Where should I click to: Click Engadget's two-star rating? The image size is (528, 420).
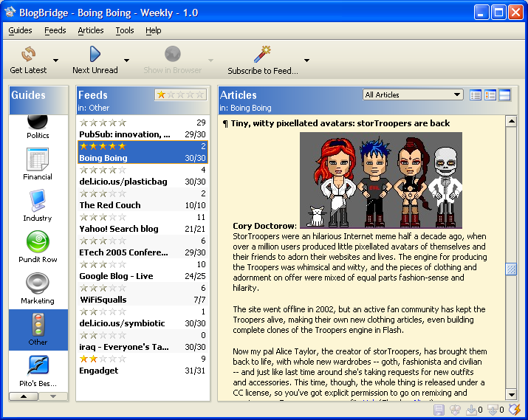coord(103,359)
